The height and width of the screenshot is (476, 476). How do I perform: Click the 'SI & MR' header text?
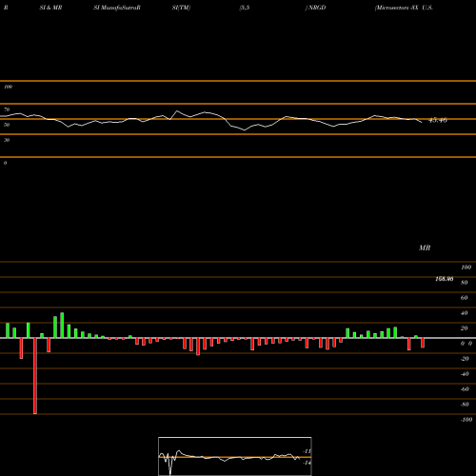click(x=50, y=8)
